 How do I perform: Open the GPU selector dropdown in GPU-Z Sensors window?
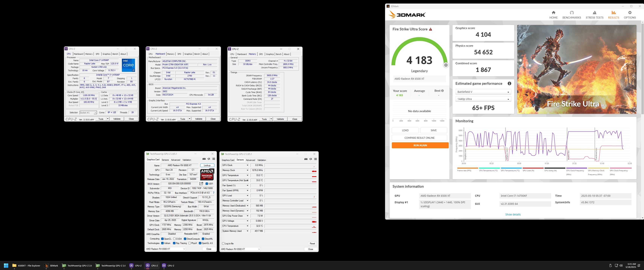(241, 249)
